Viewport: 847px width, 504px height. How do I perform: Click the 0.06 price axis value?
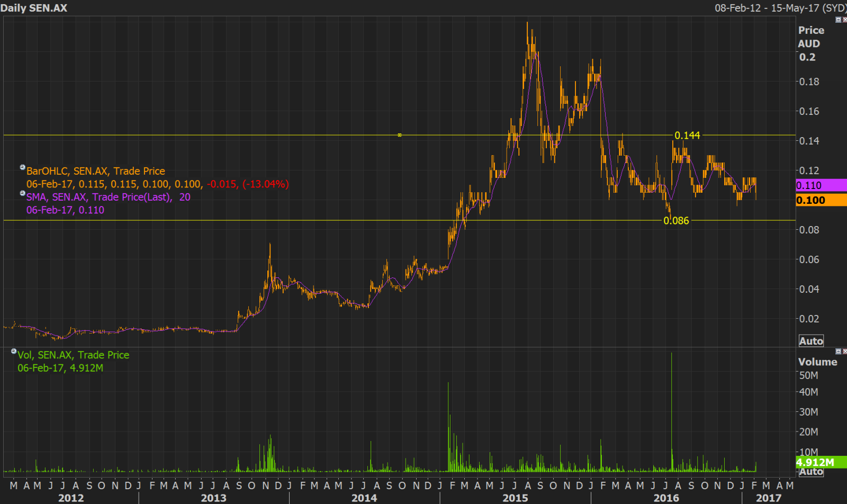pos(809,259)
